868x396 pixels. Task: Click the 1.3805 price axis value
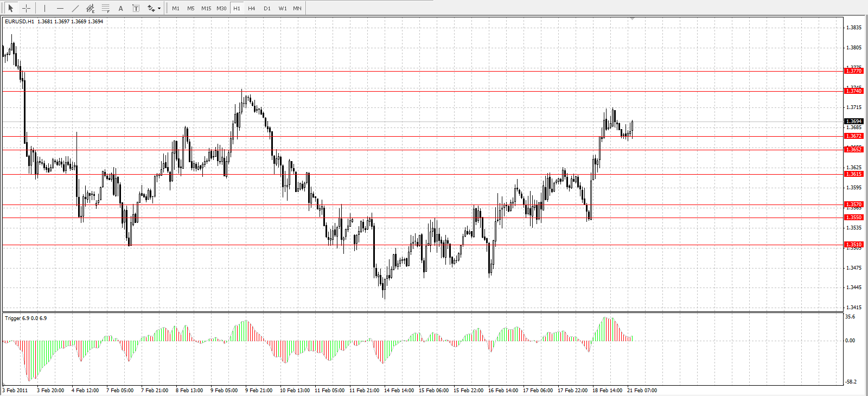(854, 48)
